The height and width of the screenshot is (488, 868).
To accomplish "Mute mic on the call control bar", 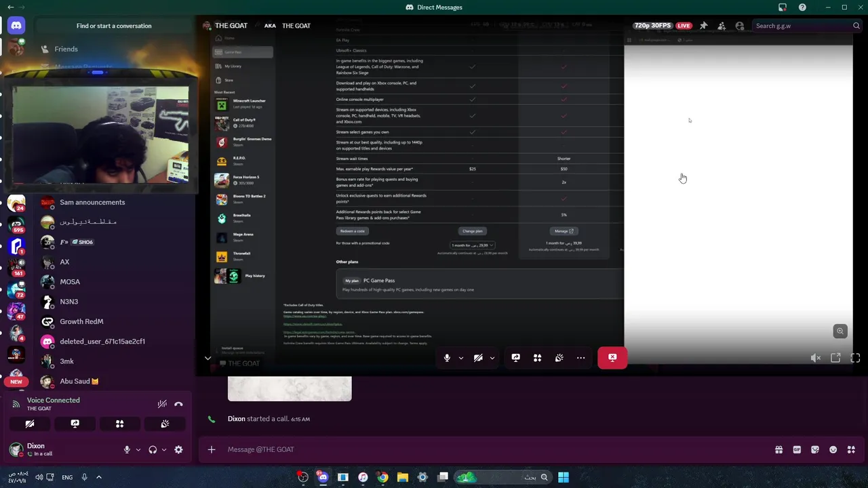I will pos(447,358).
